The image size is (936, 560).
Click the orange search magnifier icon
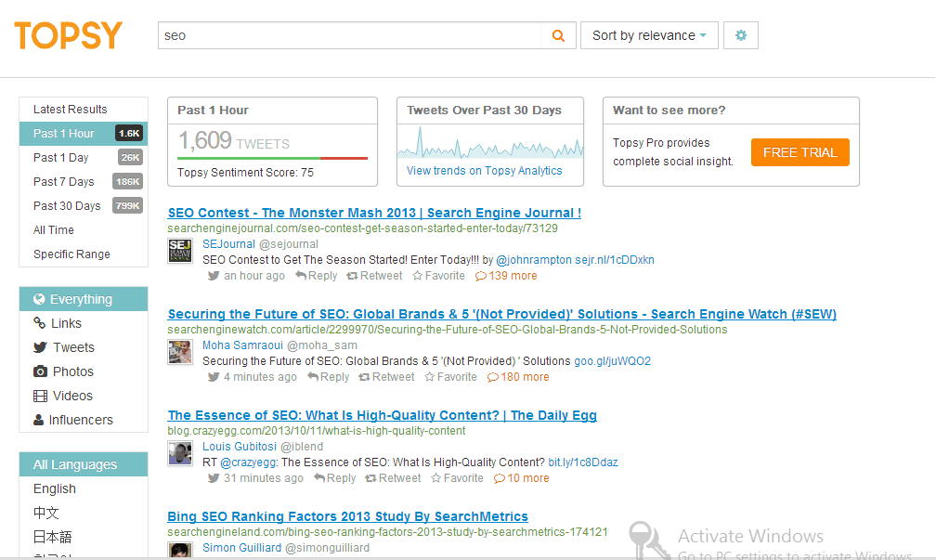(x=558, y=36)
